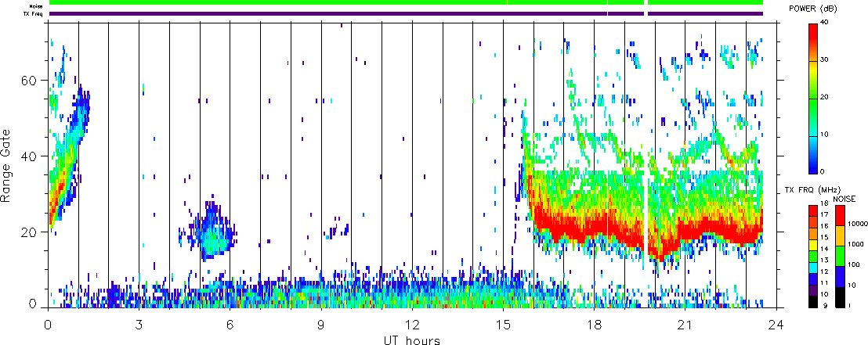Click the cyan segment of TX FRQ legend
868x345 pixels.
click(x=814, y=269)
